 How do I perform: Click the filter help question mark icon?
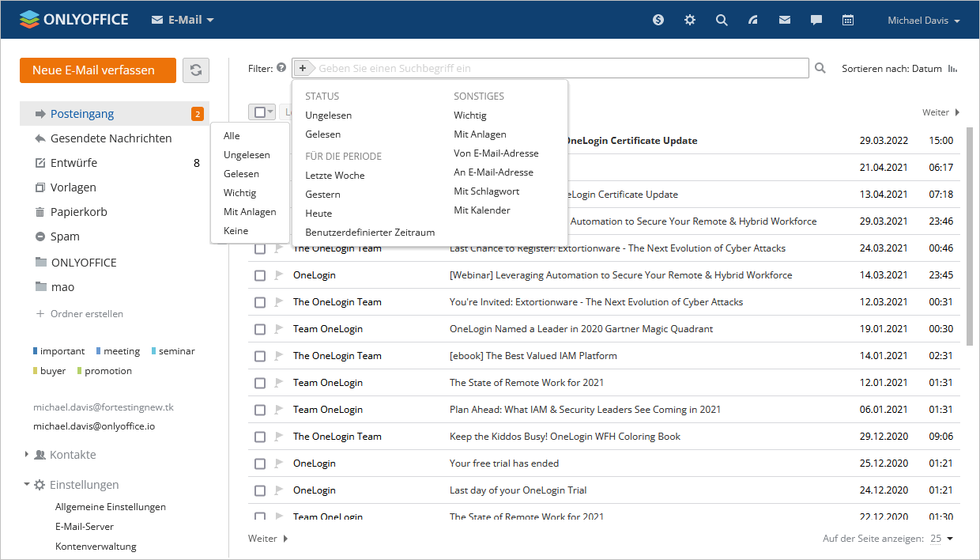pos(281,68)
